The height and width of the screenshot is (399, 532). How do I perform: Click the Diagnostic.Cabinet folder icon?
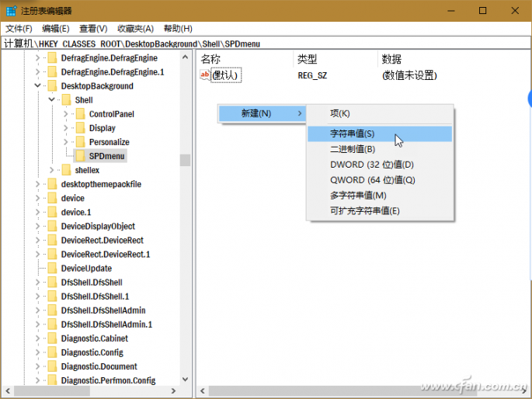[52, 338]
